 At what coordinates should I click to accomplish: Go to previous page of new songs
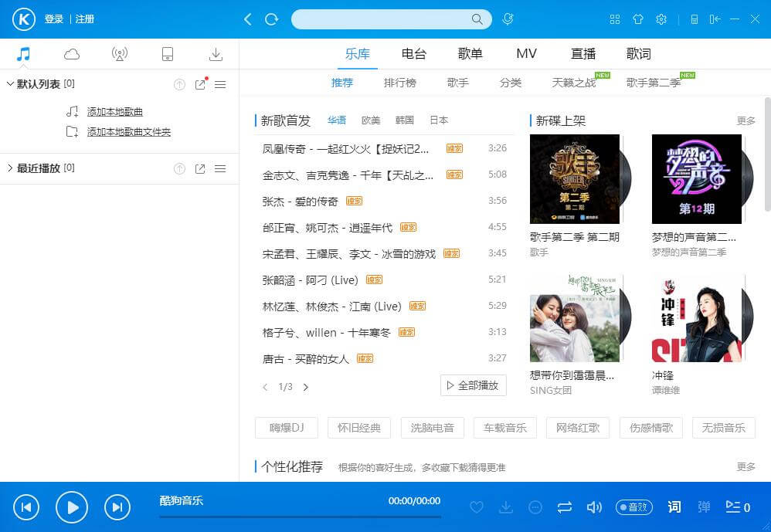click(x=266, y=387)
